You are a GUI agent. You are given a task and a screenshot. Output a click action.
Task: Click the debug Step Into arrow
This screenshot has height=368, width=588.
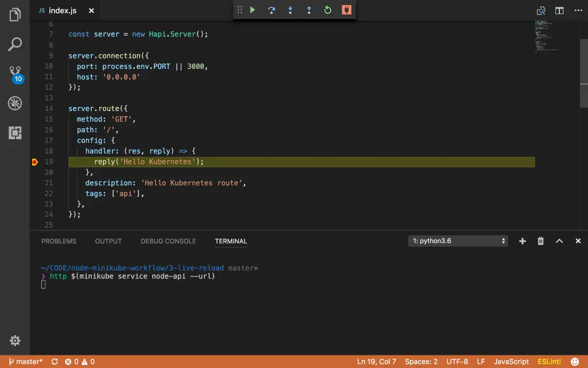[x=290, y=10]
